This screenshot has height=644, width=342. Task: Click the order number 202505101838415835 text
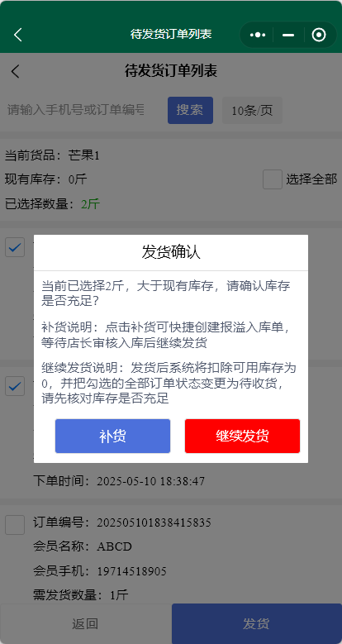pos(154,522)
